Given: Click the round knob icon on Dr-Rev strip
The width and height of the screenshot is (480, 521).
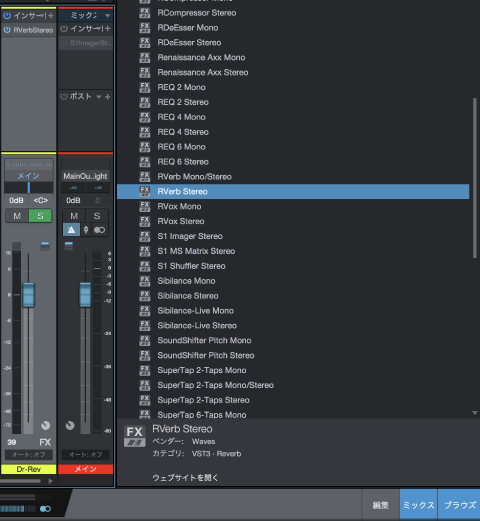Looking at the screenshot, I should click(x=45, y=425).
